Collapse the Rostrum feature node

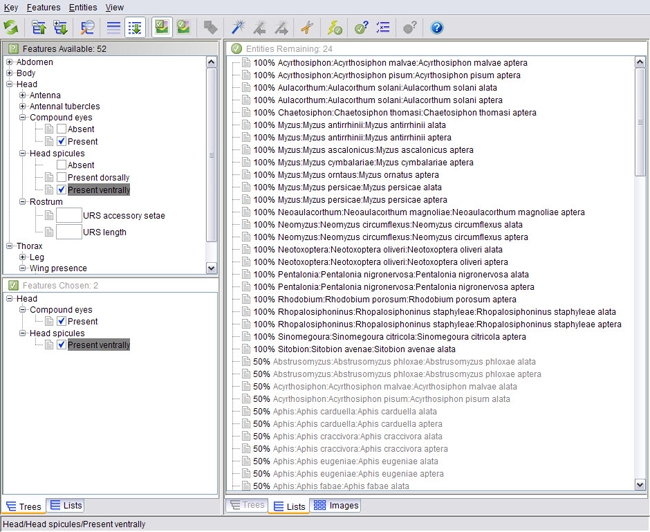point(23,201)
